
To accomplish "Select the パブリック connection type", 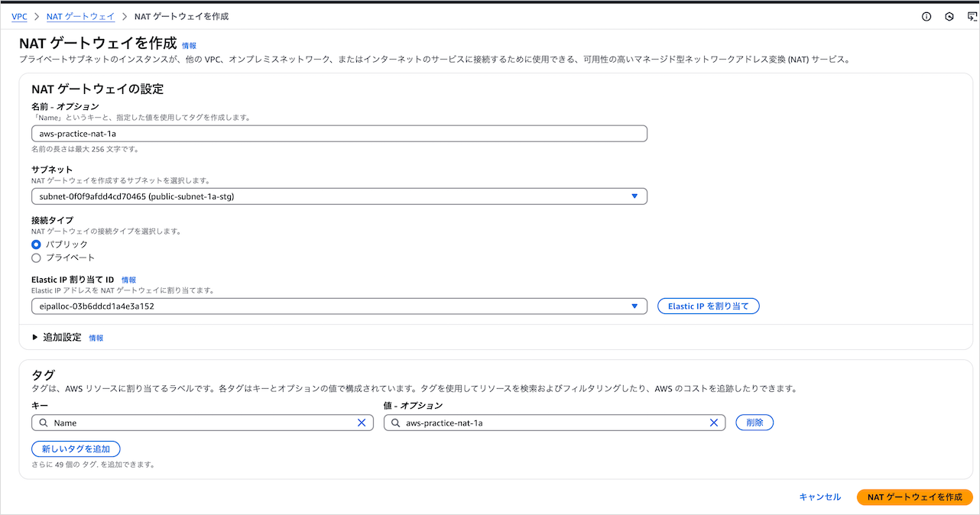I will [36, 245].
